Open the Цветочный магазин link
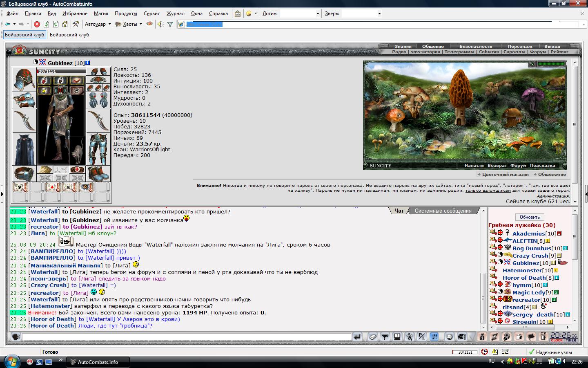This screenshot has width=588, height=368. pos(506,174)
